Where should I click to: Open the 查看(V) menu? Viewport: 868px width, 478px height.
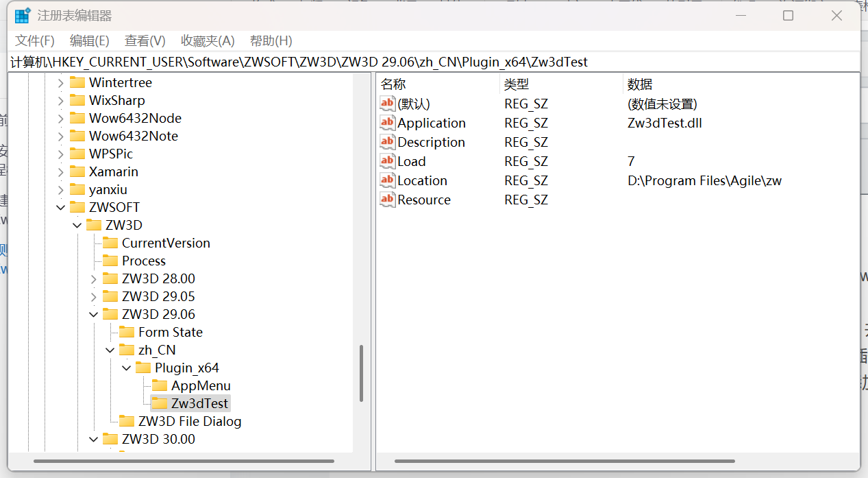click(x=145, y=40)
